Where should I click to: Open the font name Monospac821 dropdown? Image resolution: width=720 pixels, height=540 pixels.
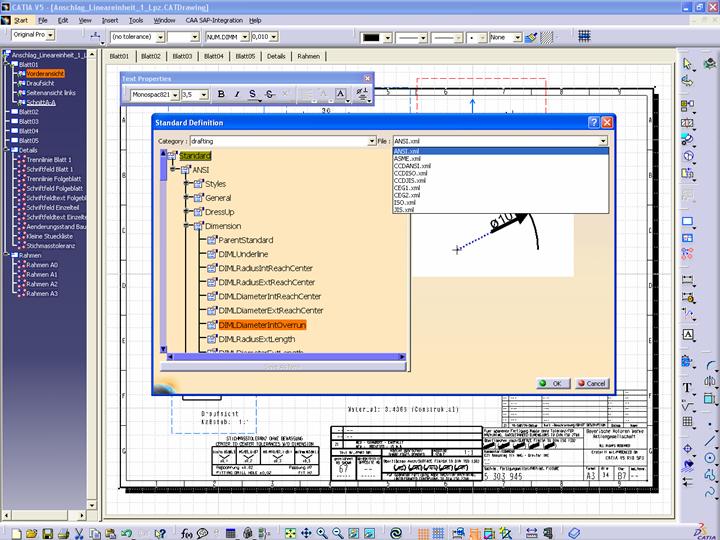(x=175, y=95)
